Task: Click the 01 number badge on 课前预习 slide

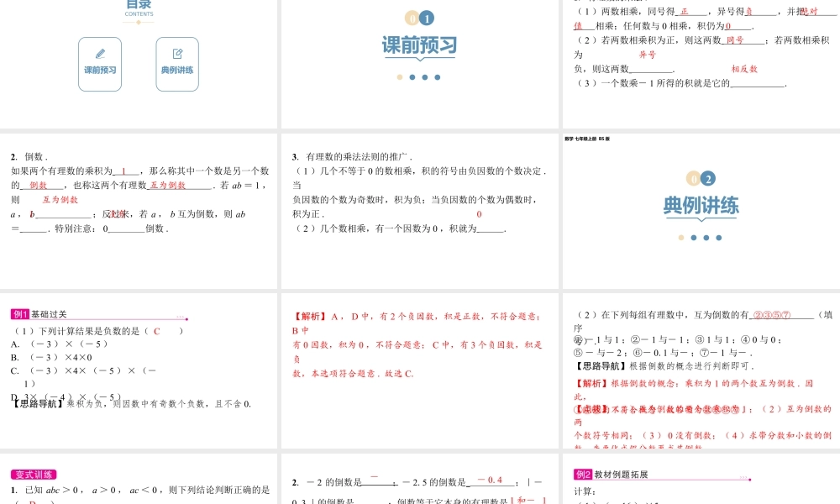Action: coord(420,18)
